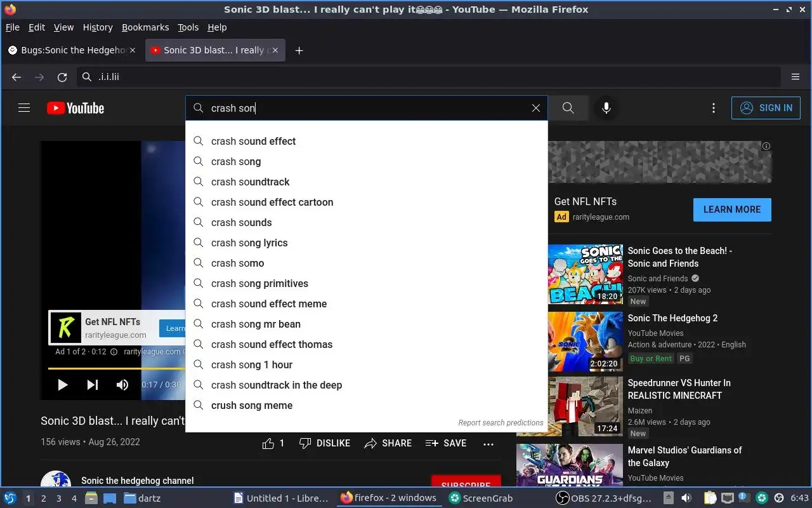
Task: Click Report search predictions link
Action: point(501,423)
